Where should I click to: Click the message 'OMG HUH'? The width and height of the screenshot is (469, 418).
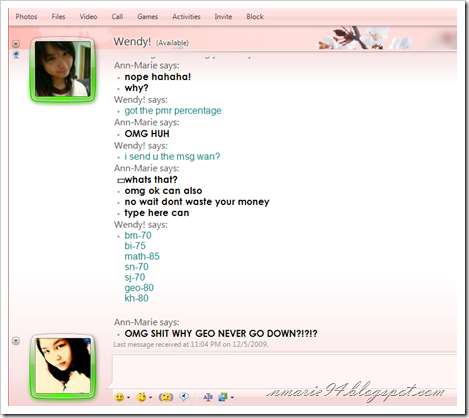(147, 134)
